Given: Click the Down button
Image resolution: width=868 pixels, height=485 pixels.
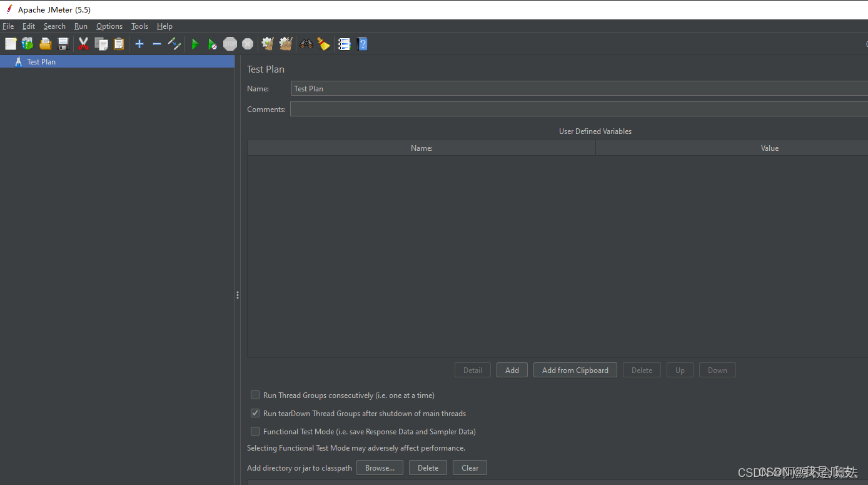Looking at the screenshot, I should [717, 370].
